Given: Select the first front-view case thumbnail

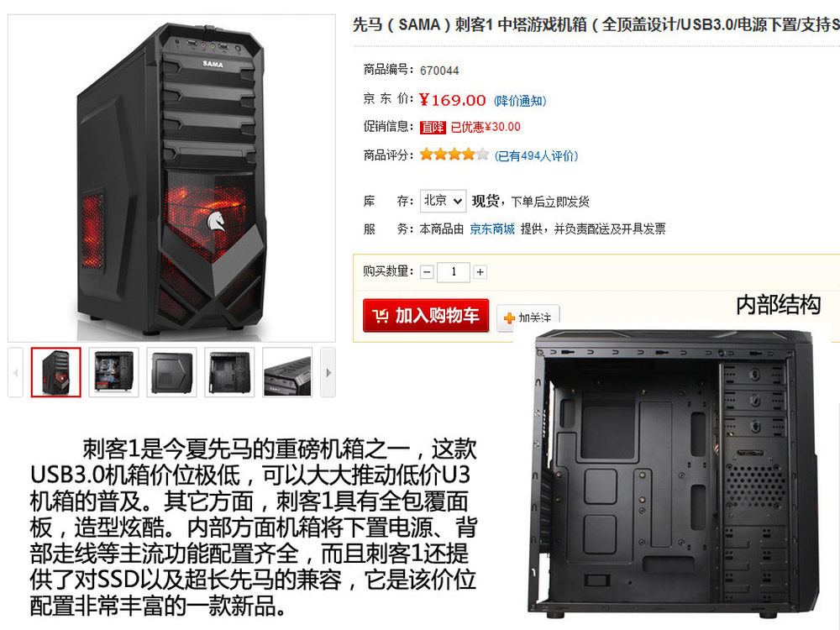Looking at the screenshot, I should pos(55,372).
